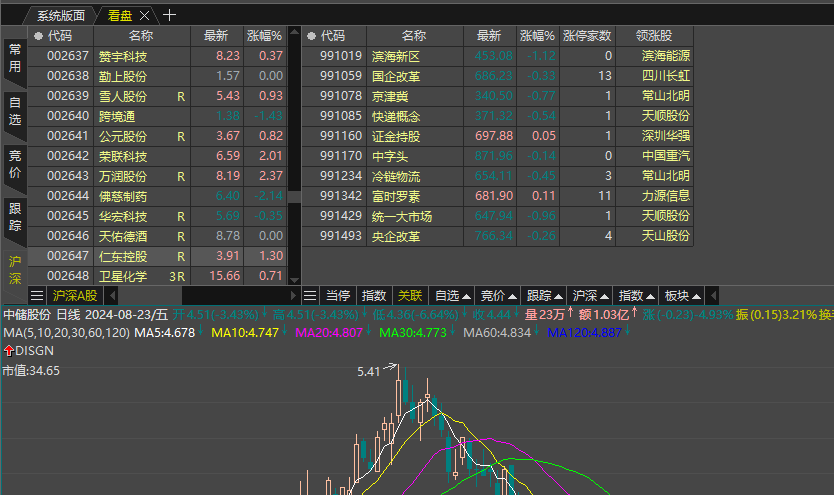Select stock row 卫星化学

pos(157,276)
